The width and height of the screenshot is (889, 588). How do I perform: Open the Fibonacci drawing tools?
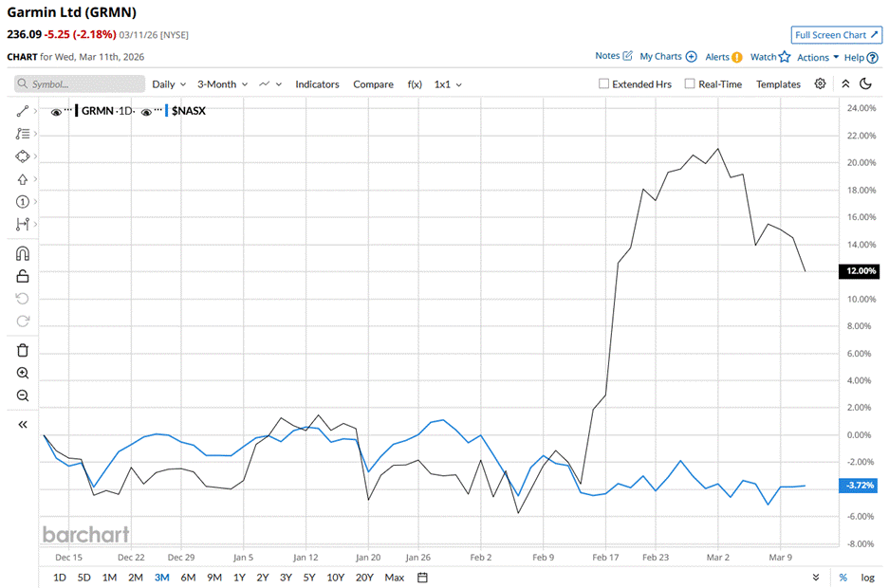point(22,134)
